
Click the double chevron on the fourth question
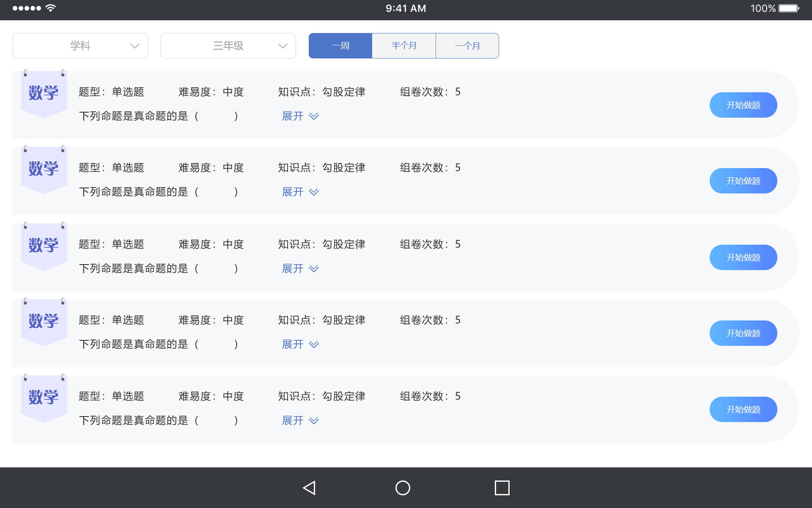314,345
